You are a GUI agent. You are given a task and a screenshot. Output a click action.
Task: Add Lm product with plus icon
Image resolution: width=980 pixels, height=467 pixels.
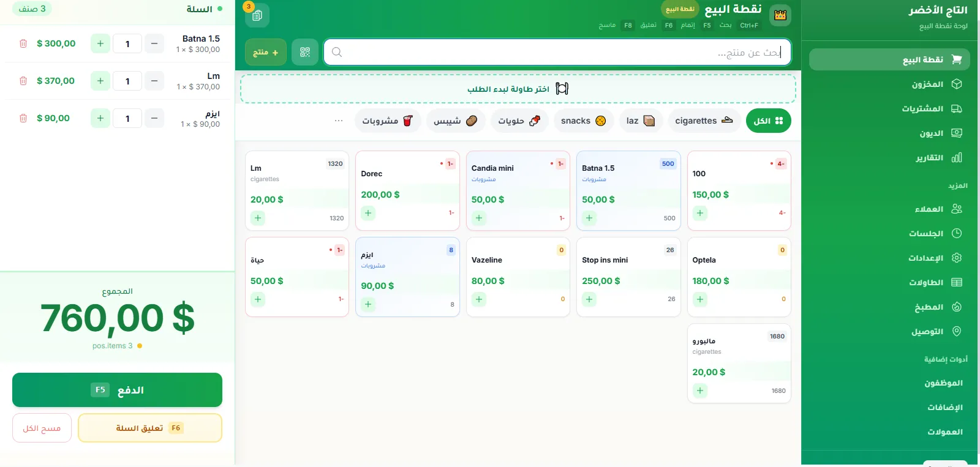258,218
